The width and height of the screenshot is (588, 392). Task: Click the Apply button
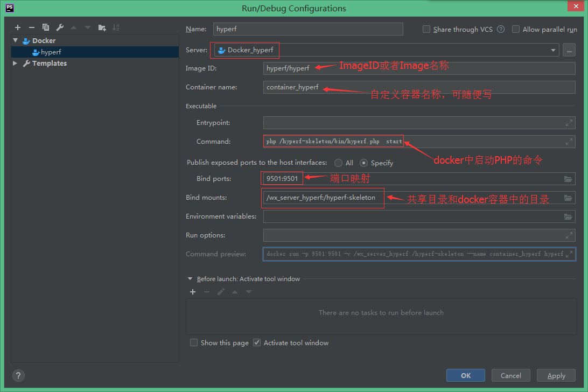pyautogui.click(x=556, y=375)
